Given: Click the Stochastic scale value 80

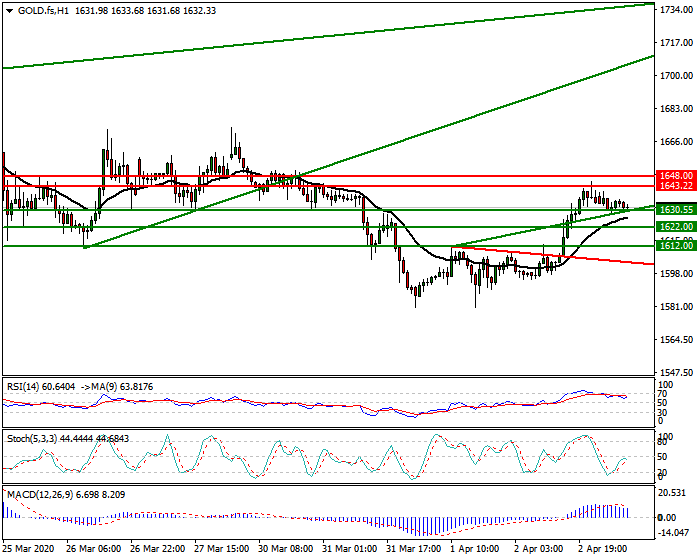Looking at the screenshot, I should click(664, 442).
